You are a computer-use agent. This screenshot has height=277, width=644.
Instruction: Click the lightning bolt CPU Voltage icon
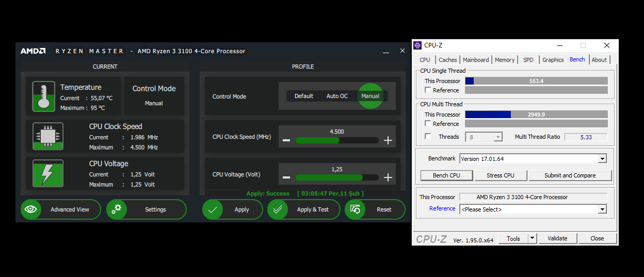(48, 173)
